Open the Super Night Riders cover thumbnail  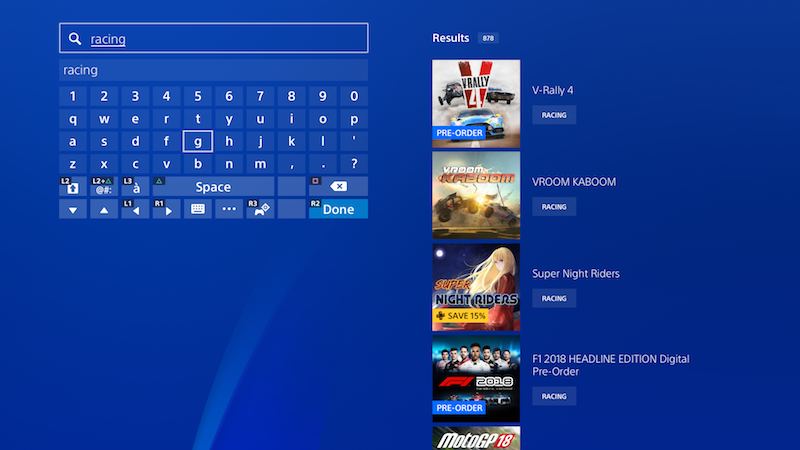476,287
